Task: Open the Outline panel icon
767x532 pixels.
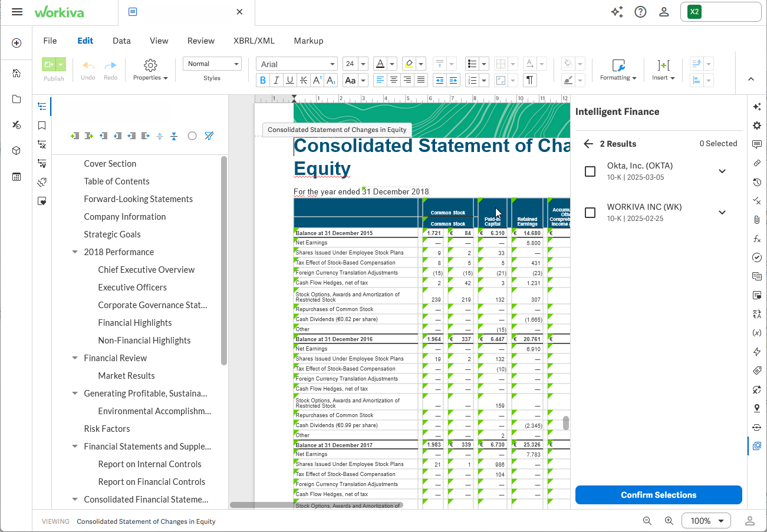Action: tap(42, 107)
